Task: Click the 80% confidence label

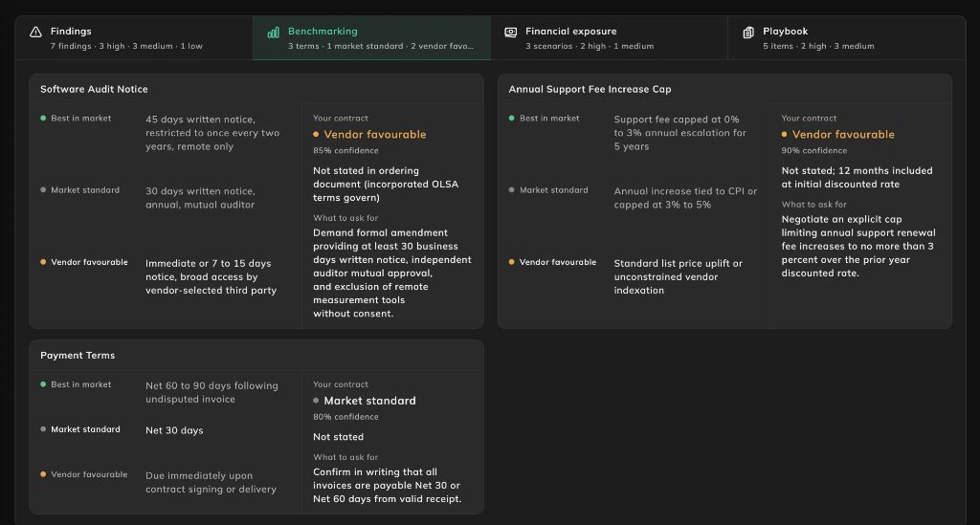Action: pyautogui.click(x=345, y=416)
